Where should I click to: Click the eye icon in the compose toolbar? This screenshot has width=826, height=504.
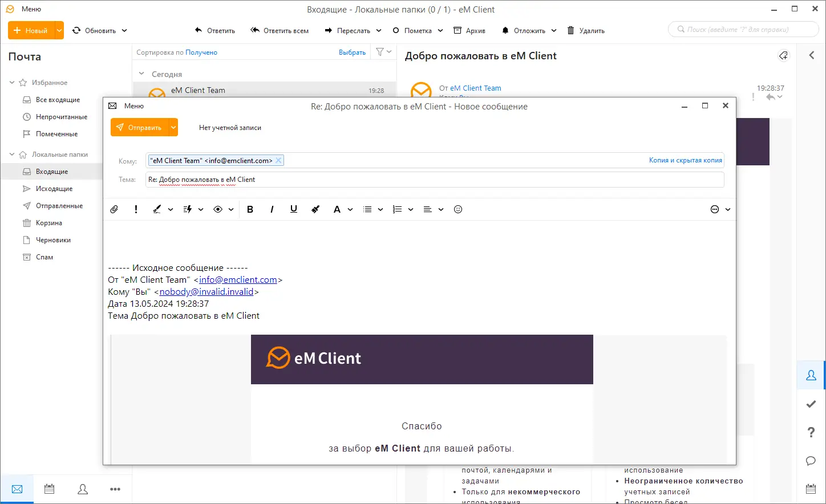[x=218, y=209]
